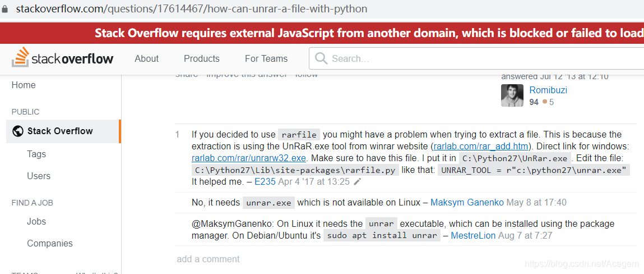Go to Home in the sidebar
644x274 pixels.
tap(24, 85)
